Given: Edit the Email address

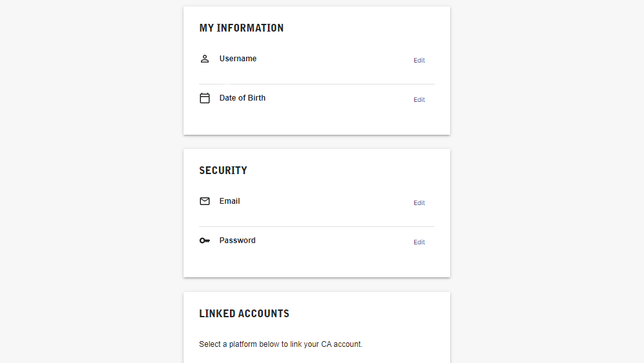Looking at the screenshot, I should click(x=419, y=203).
